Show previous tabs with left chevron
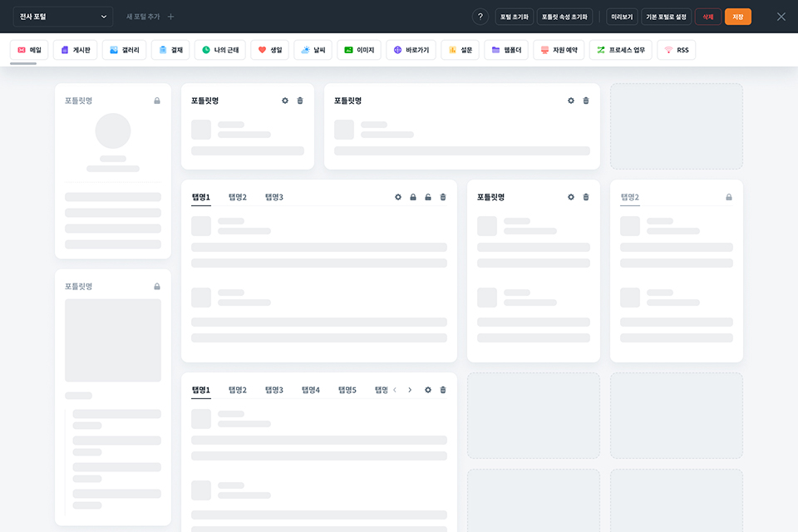798x532 pixels. 394,390
